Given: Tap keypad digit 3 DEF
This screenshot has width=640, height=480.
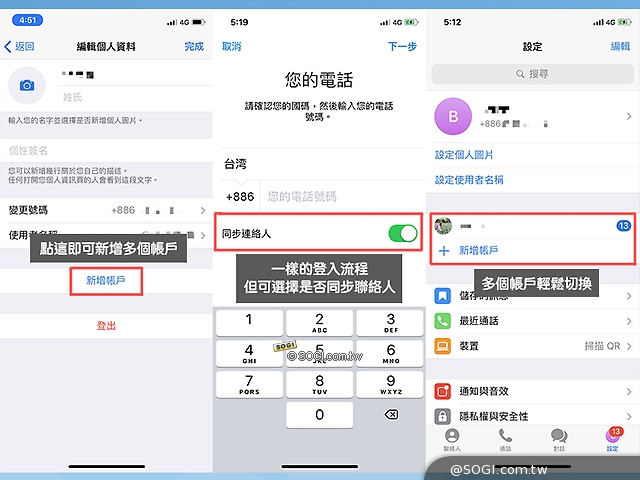Looking at the screenshot, I should (390, 322).
